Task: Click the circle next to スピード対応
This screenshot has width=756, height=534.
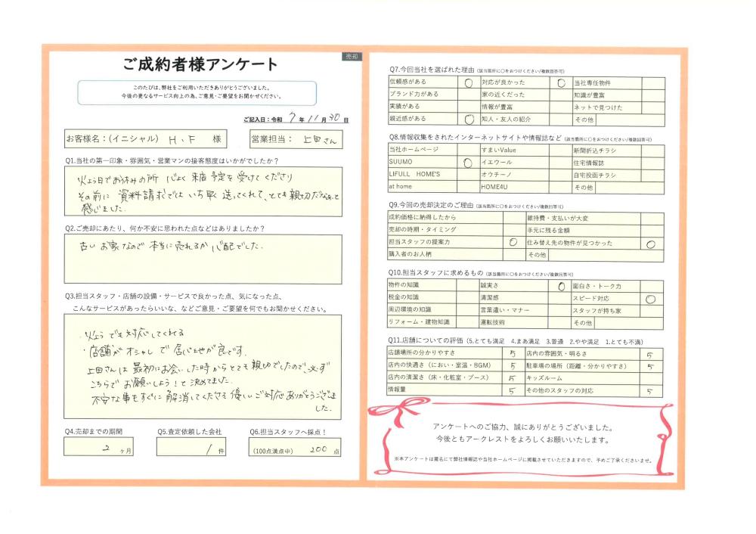Action: tap(650, 299)
